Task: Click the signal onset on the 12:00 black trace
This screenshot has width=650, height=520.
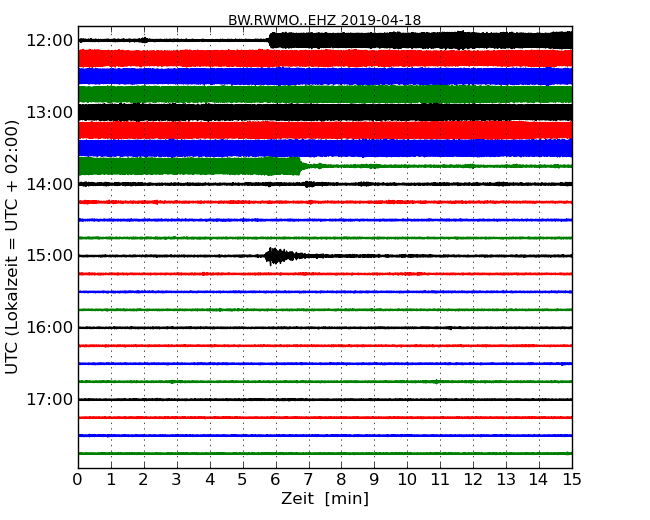Action: (272, 41)
